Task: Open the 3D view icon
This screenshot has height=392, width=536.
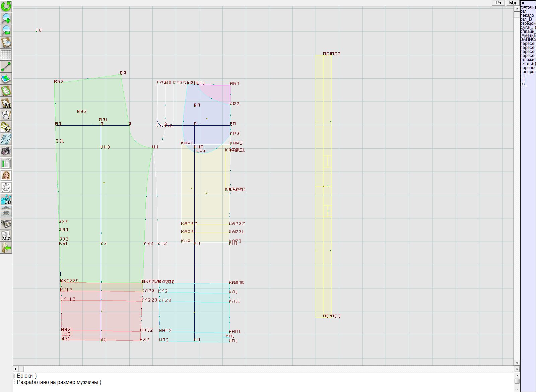Action: click(x=6, y=199)
